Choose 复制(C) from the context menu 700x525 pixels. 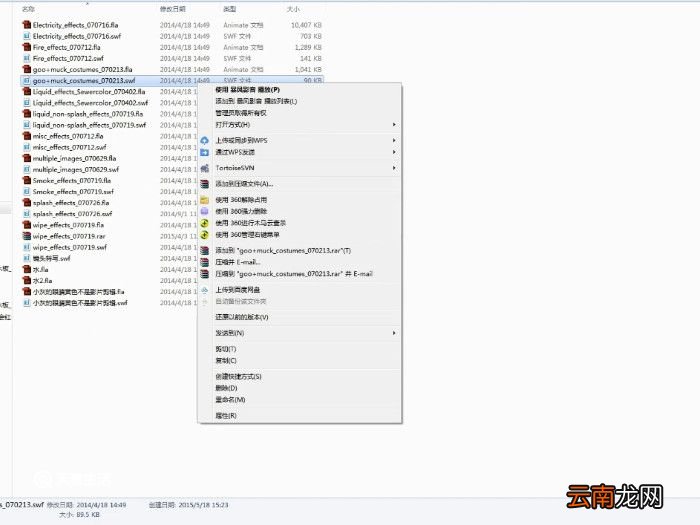pyautogui.click(x=226, y=360)
